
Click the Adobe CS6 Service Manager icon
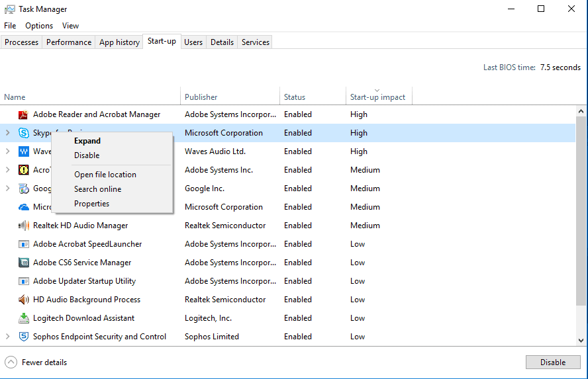pyautogui.click(x=24, y=263)
